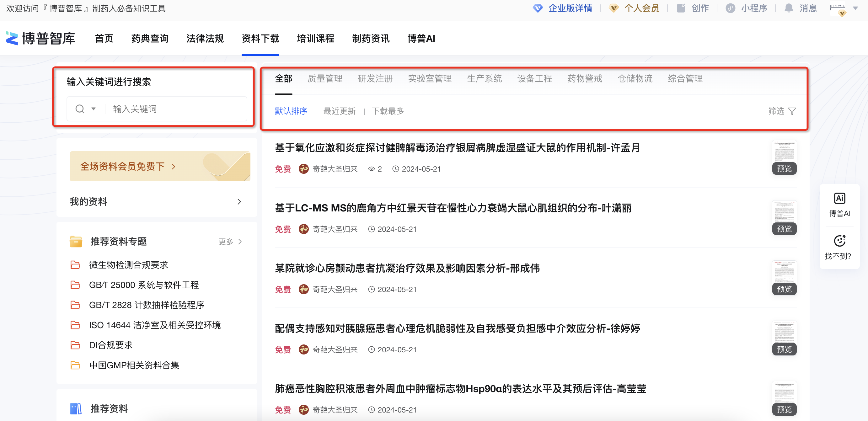
Task: Click author avatar on 叶潇丽 article row
Action: point(303,229)
